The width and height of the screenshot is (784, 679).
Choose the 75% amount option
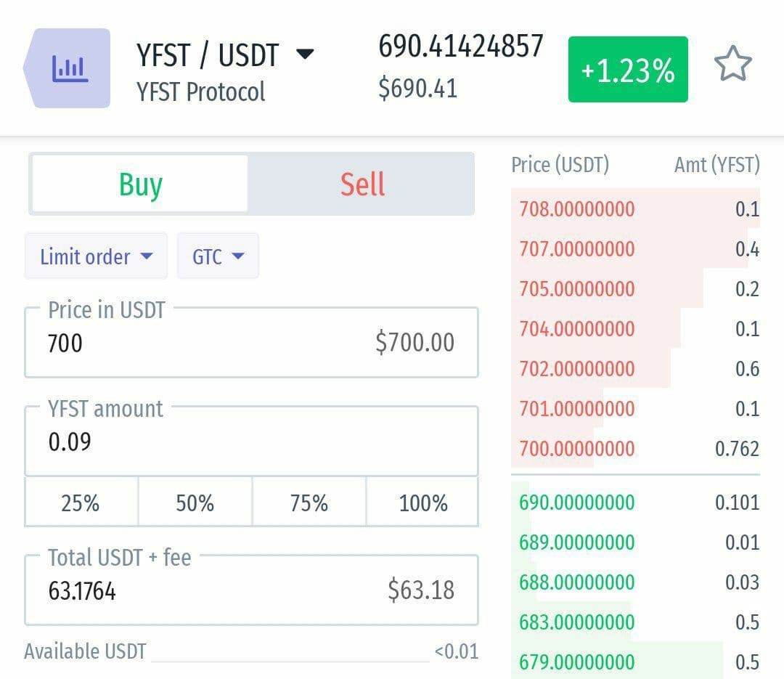tap(309, 503)
